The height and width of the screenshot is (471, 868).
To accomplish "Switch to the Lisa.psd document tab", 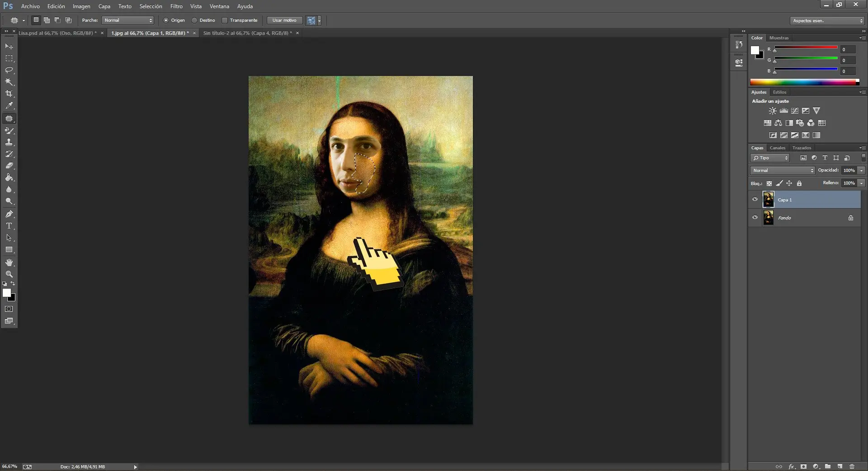I will tap(57, 33).
